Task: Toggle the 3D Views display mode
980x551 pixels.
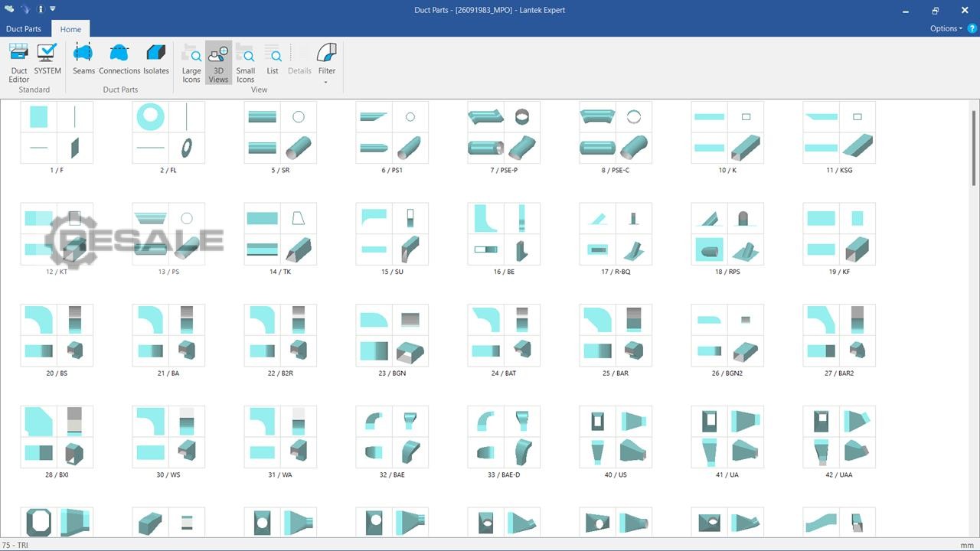Action: [x=218, y=62]
